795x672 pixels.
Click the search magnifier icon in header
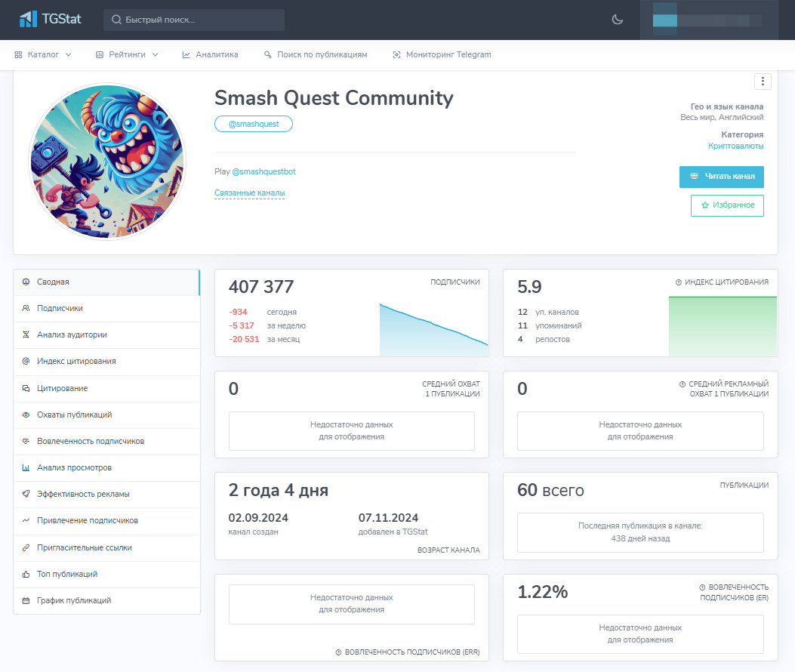click(x=116, y=20)
